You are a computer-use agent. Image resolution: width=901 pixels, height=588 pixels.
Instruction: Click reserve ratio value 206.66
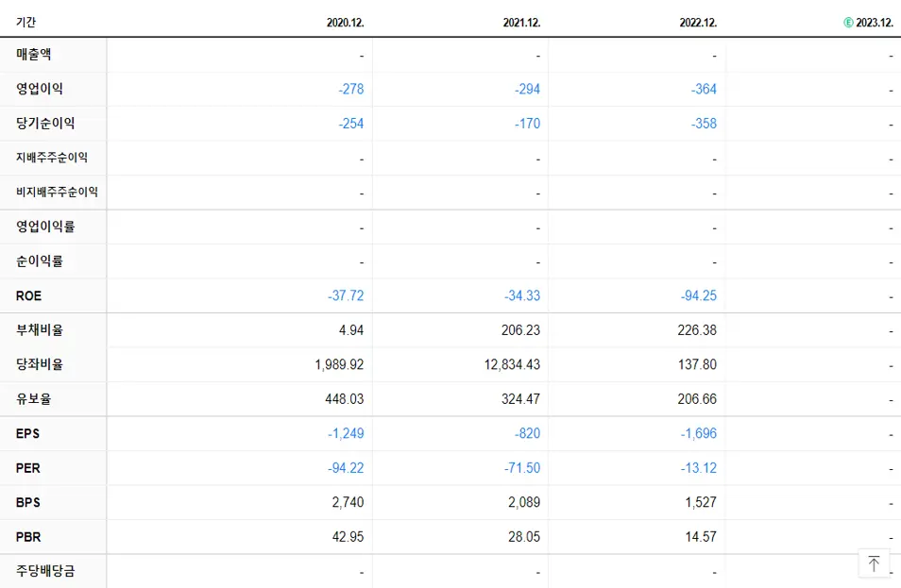697,399
